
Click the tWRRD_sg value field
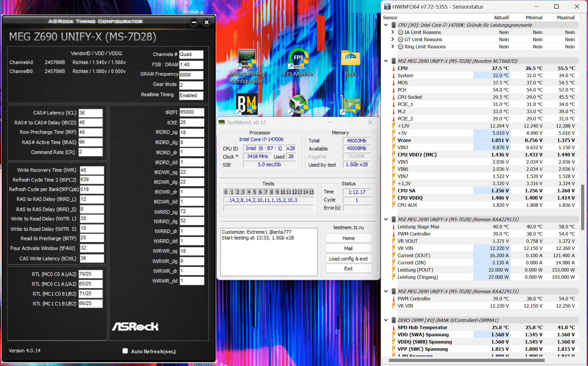[192, 211]
